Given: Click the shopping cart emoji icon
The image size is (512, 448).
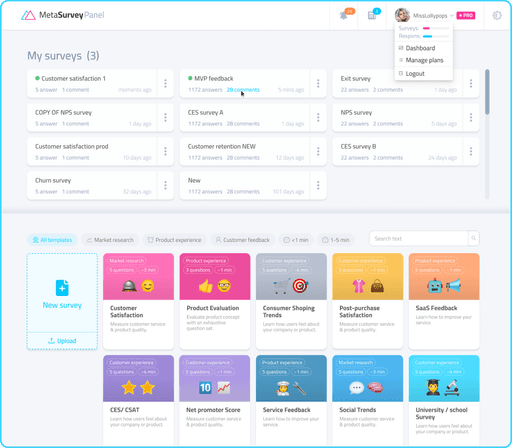Looking at the screenshot, I should 282,286.
